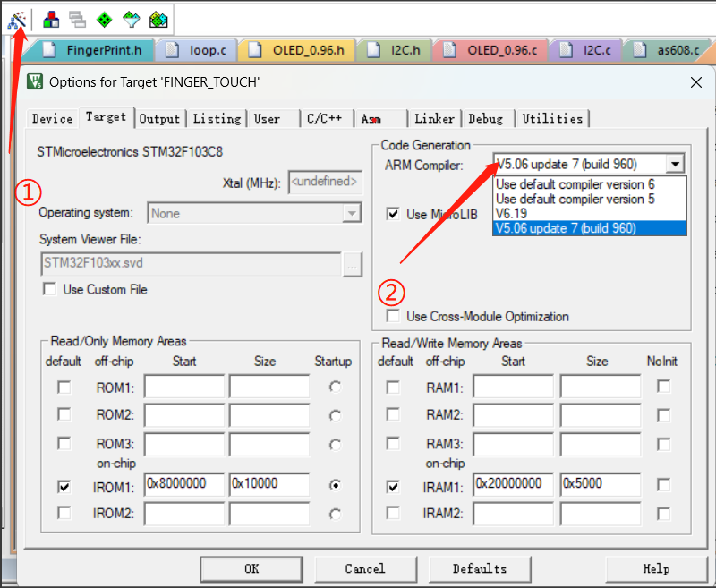Select Use default compiler version 5
Image resolution: width=716 pixels, height=588 pixels.
(x=575, y=199)
